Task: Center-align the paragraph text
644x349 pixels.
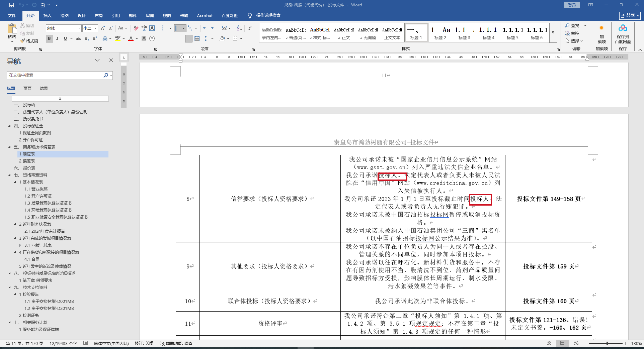Action: [x=173, y=39]
